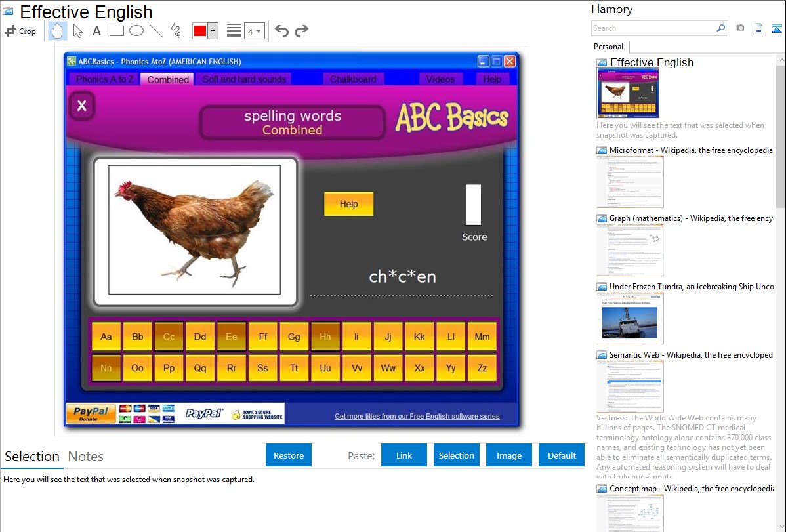Screen dimensions: 786x532
Task: Open the color dropdown arrow
Action: click(213, 31)
